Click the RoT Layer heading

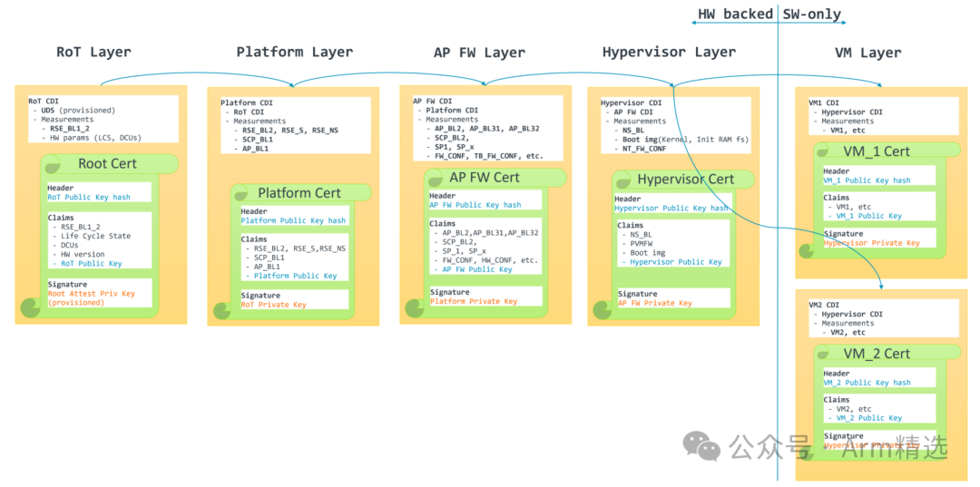(x=93, y=52)
